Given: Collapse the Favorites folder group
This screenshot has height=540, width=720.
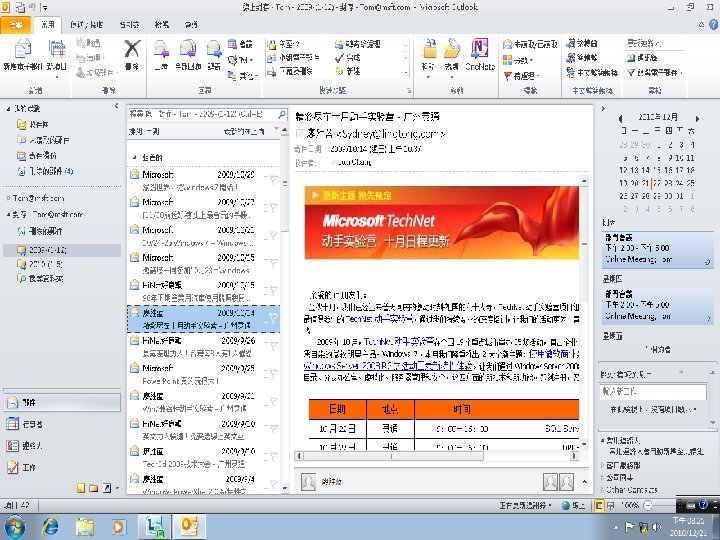Looking at the screenshot, I should [8, 109].
